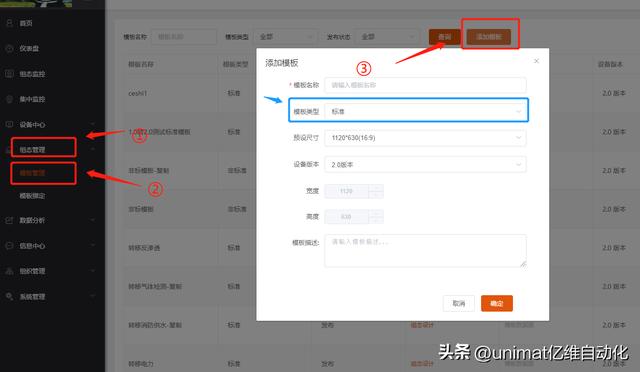Open the 集中监控 menu item
This screenshot has height=372, width=640.
(32, 99)
